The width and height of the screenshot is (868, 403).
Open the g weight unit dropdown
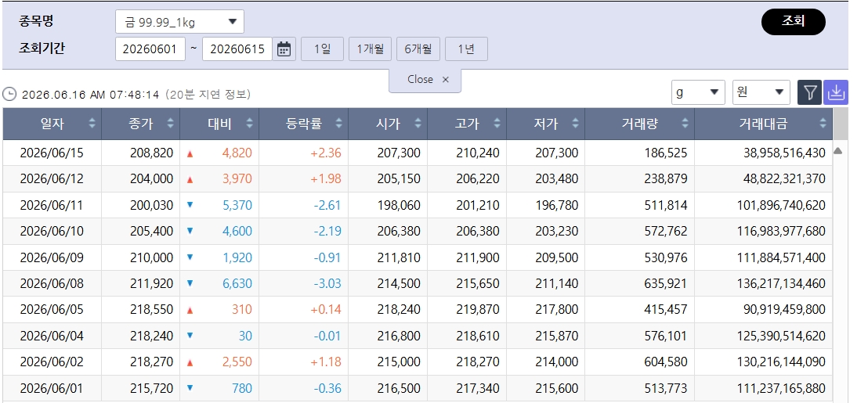698,92
